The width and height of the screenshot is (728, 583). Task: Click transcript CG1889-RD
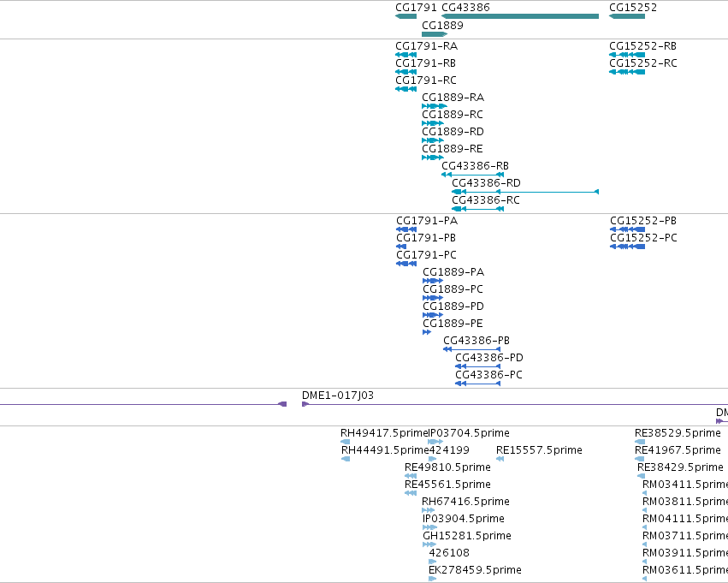tap(453, 132)
